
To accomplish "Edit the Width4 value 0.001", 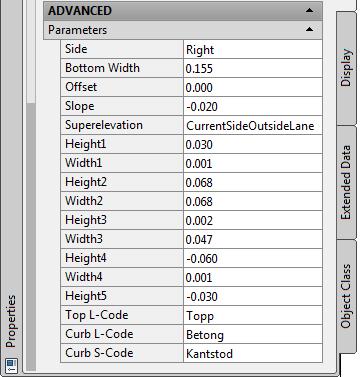I will click(x=253, y=277).
